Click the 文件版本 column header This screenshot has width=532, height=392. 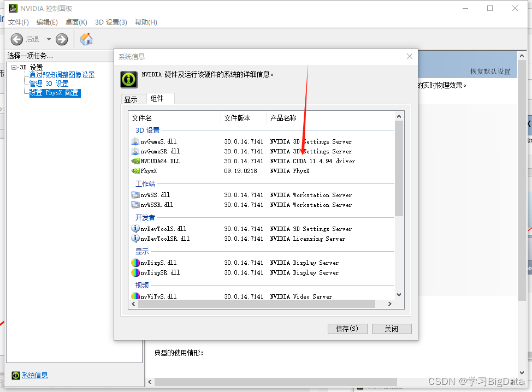(244, 118)
